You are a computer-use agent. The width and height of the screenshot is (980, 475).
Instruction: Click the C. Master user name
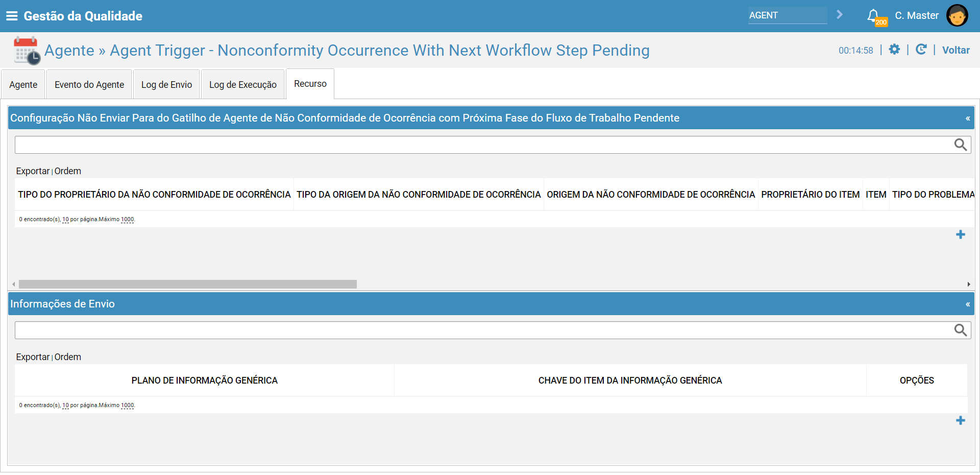[917, 15]
